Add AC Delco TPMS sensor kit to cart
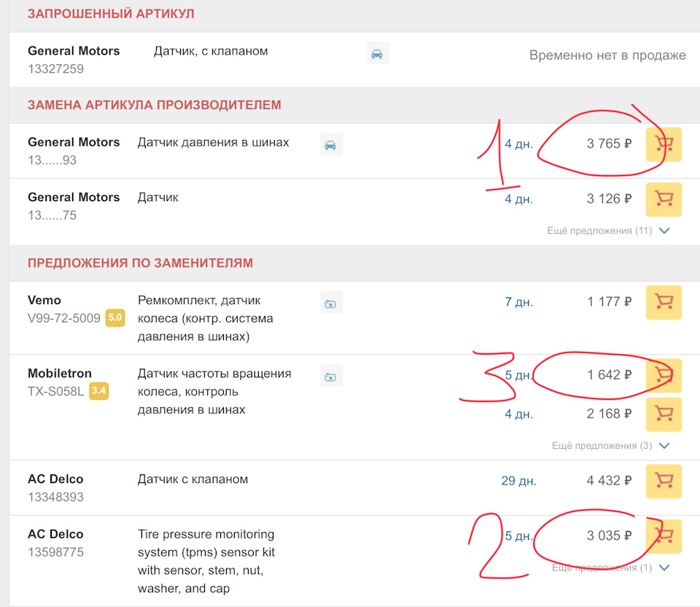Viewport: 700px width, 607px height. pyautogui.click(x=664, y=536)
